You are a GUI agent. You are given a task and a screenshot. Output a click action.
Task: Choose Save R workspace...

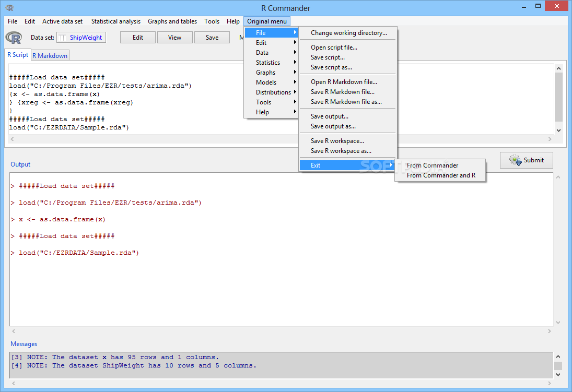pyautogui.click(x=348, y=141)
